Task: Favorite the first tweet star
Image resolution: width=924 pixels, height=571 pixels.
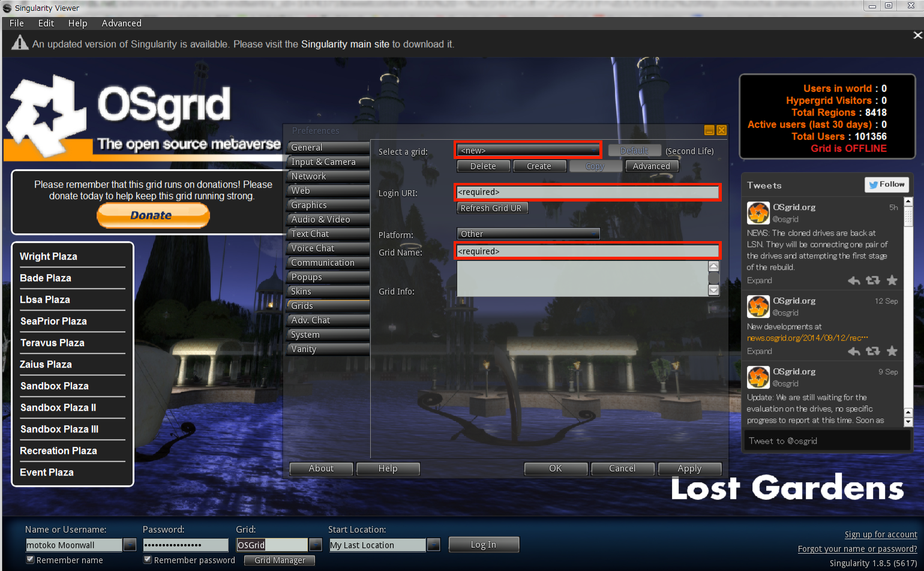Action: (892, 280)
